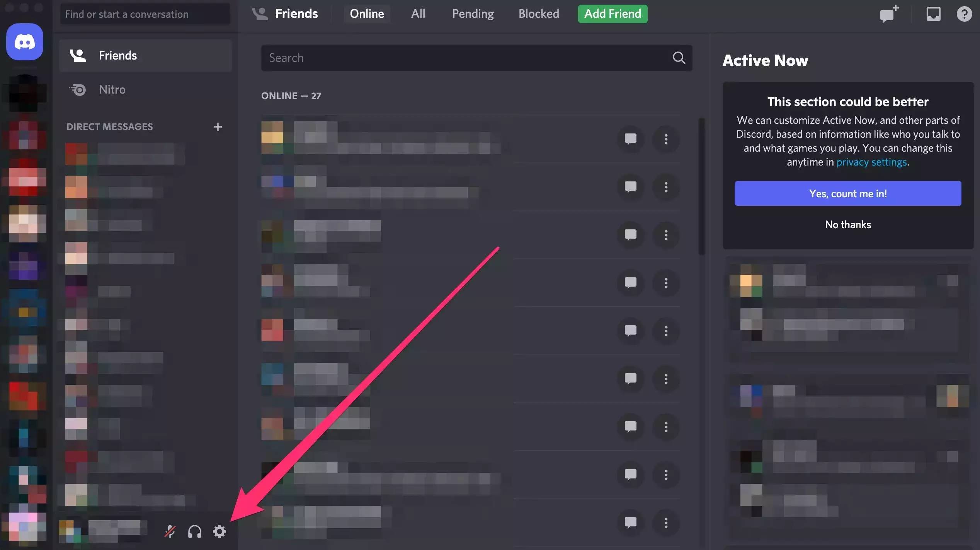Switch to the All friends tab
Image resolution: width=980 pixels, height=550 pixels.
(x=418, y=14)
